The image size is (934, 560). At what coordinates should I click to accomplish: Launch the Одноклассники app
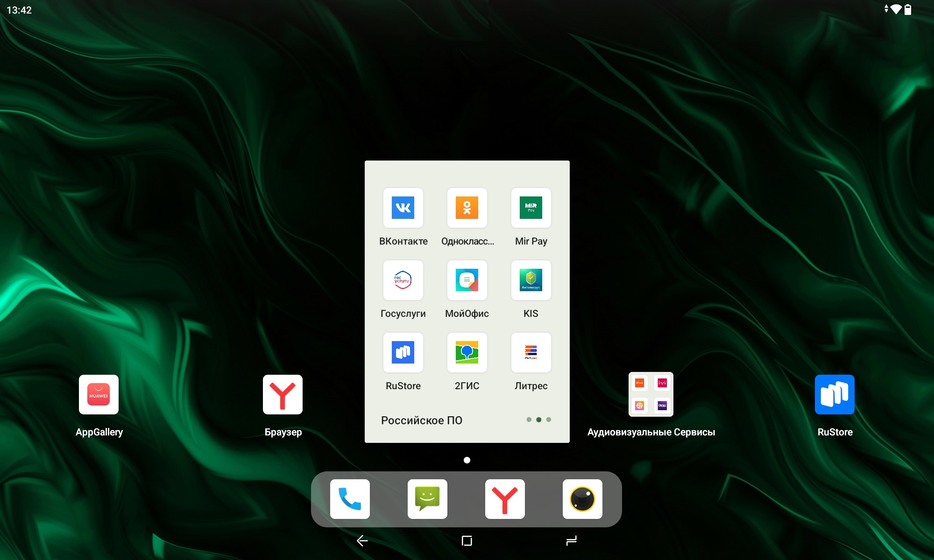coord(467,208)
